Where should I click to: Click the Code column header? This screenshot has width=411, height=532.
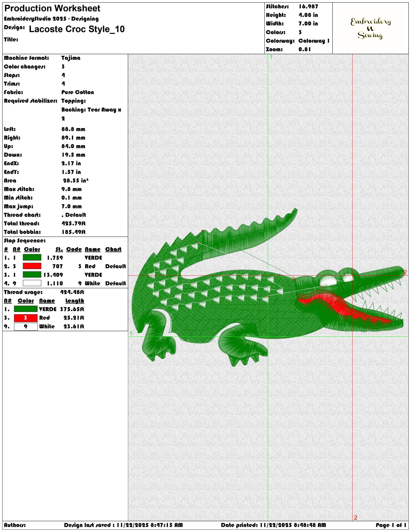(74, 249)
